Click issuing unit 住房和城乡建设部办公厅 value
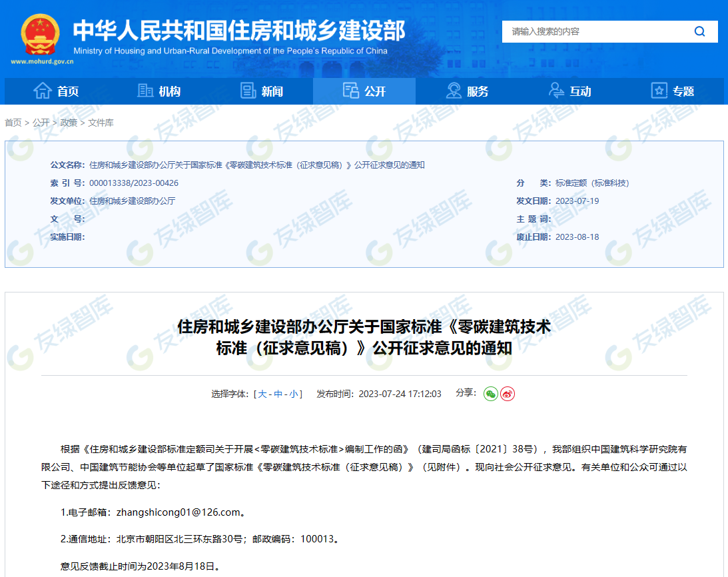The height and width of the screenshot is (577, 728). tap(133, 201)
